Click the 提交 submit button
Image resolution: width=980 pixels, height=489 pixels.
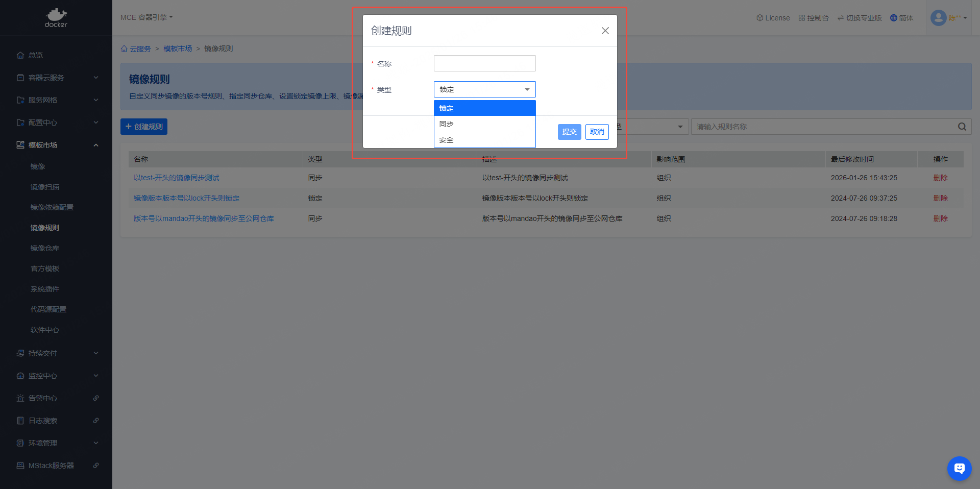click(569, 132)
